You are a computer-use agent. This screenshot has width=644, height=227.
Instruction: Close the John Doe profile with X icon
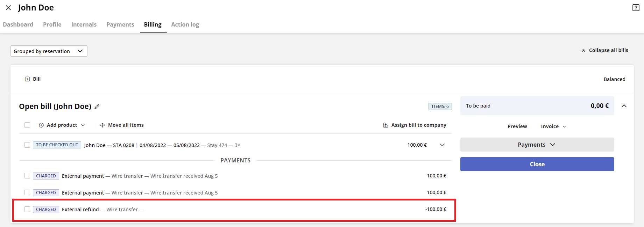8,8
